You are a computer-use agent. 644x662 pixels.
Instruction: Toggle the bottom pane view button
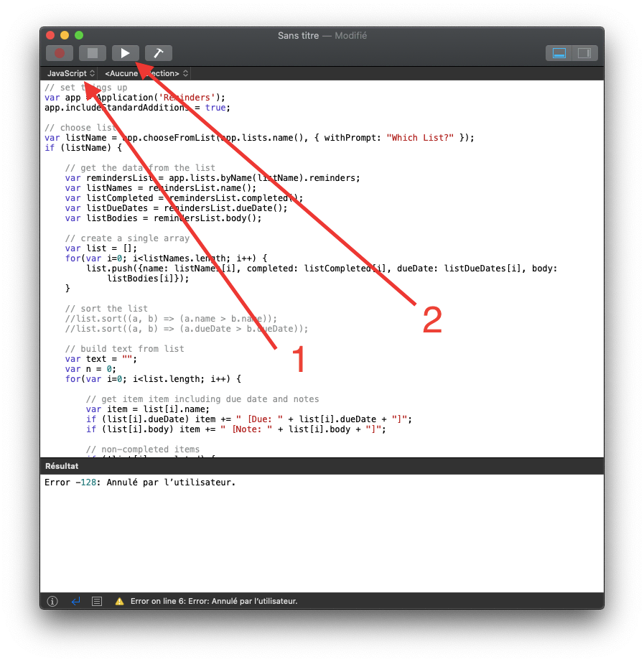(x=559, y=53)
